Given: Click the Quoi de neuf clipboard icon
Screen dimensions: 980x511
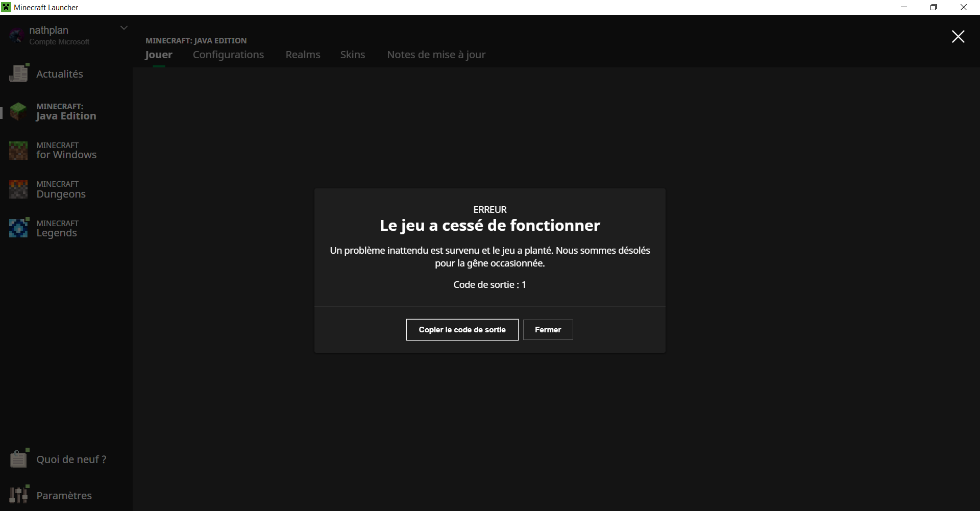Looking at the screenshot, I should (x=19, y=458).
